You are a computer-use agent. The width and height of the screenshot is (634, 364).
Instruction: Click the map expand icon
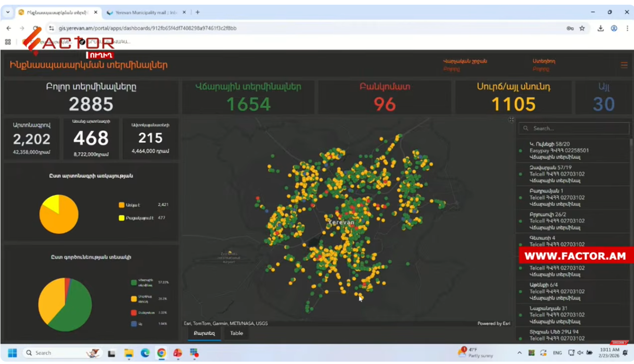coord(511,120)
